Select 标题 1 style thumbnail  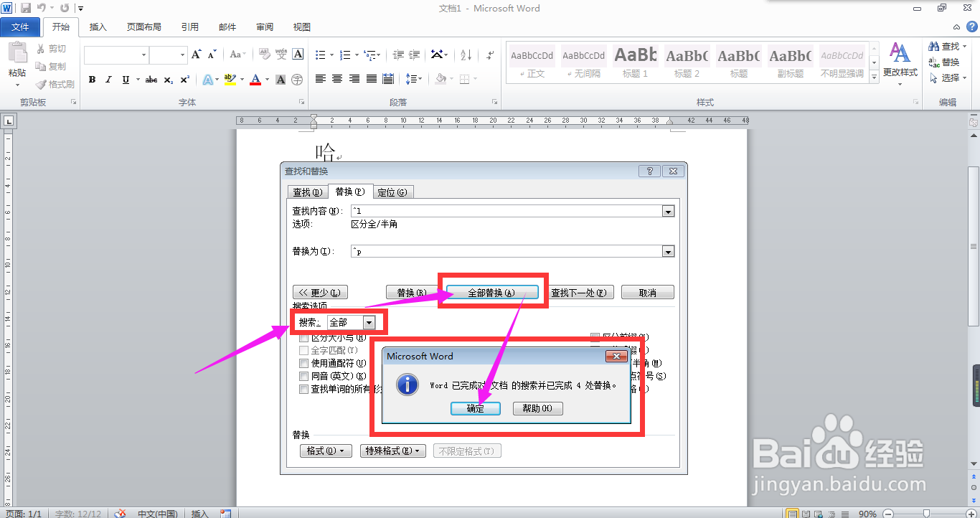(635, 62)
